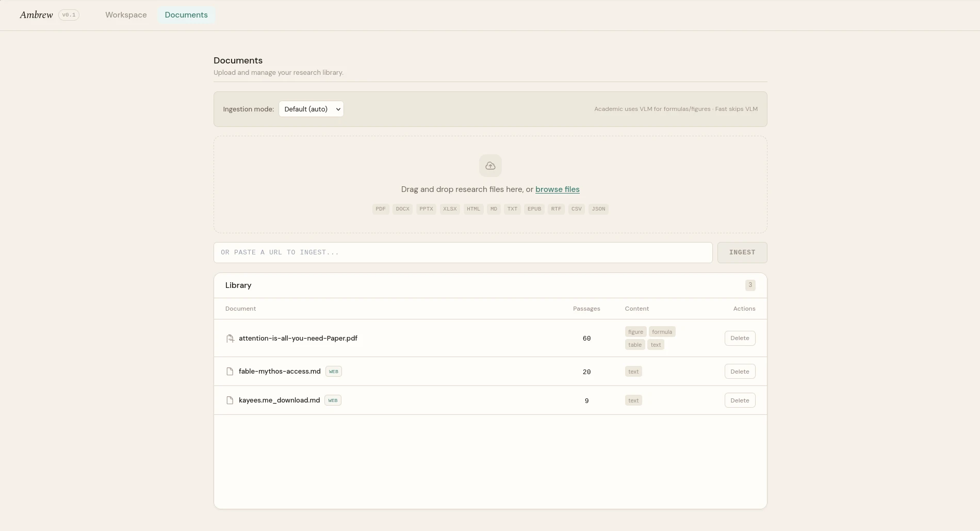Click the passages value 60
The height and width of the screenshot is (531, 980).
tap(586, 339)
